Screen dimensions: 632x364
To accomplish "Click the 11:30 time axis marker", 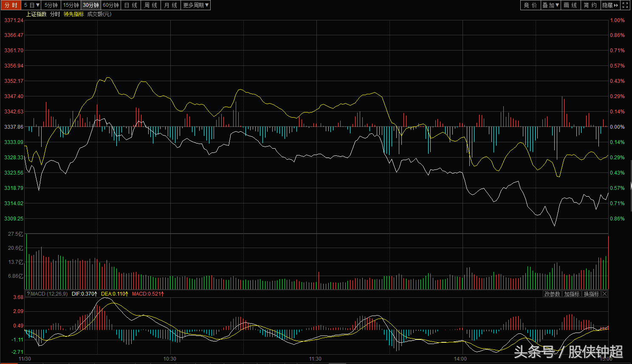I will point(315,359).
